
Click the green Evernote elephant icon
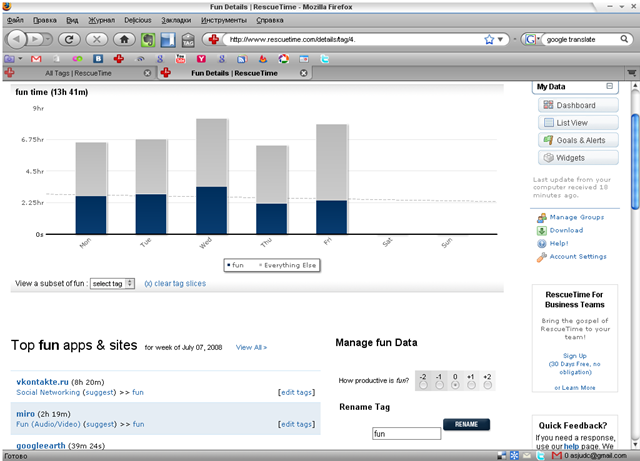(x=148, y=40)
